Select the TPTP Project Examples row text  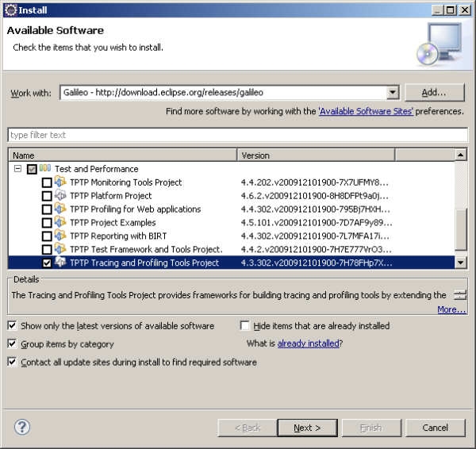(113, 223)
